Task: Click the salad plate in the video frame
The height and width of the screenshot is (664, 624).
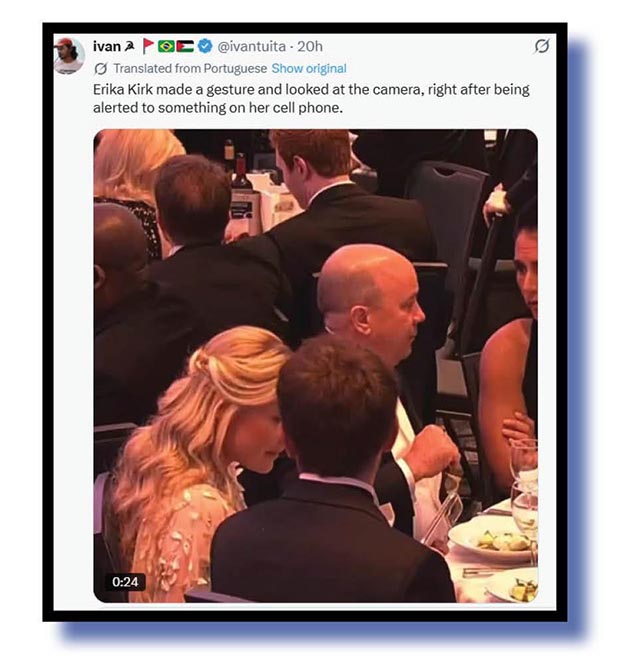Action: tap(492, 539)
